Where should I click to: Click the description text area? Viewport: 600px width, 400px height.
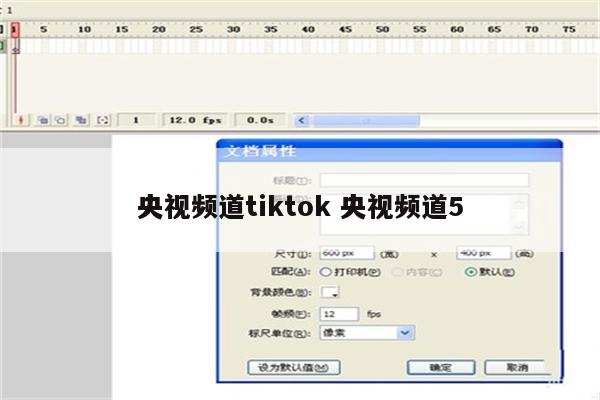[424, 215]
